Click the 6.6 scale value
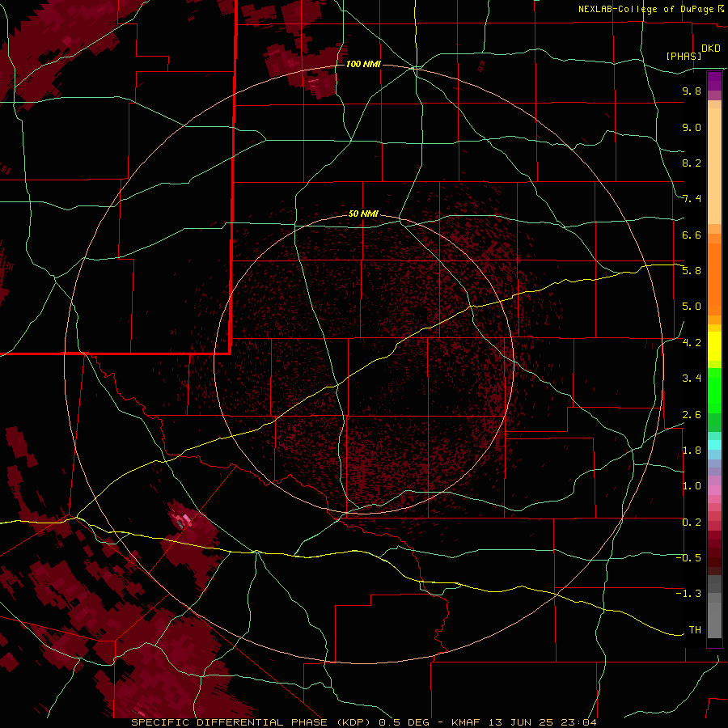Image resolution: width=728 pixels, height=728 pixels. coord(692,235)
